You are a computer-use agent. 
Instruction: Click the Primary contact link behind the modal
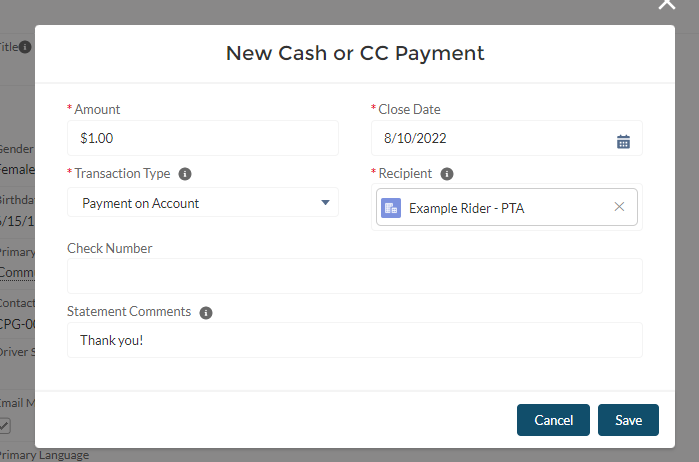pyautogui.click(x=15, y=272)
